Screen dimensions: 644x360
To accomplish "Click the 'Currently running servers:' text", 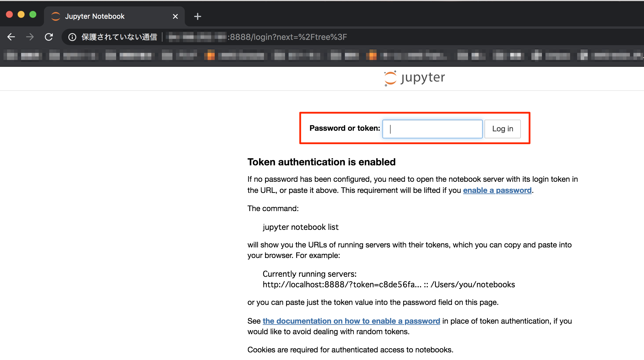I will click(x=310, y=274).
